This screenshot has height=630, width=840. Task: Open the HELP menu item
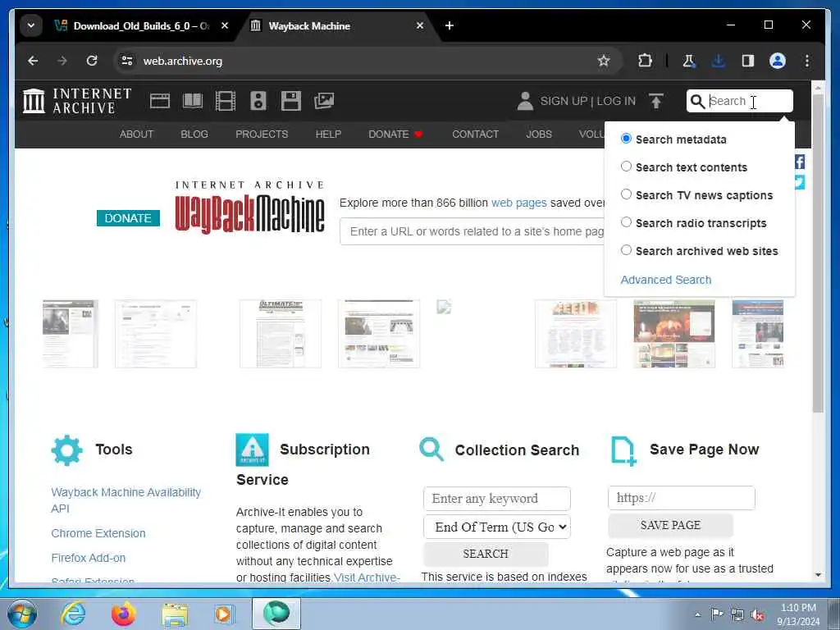tap(328, 134)
